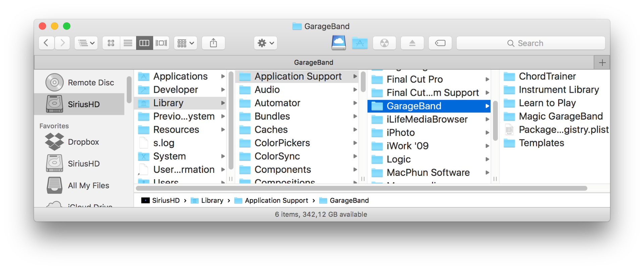Viewport: 644px width, 270px height.
Task: Expand the System folder arrow
Action: pyautogui.click(x=223, y=156)
